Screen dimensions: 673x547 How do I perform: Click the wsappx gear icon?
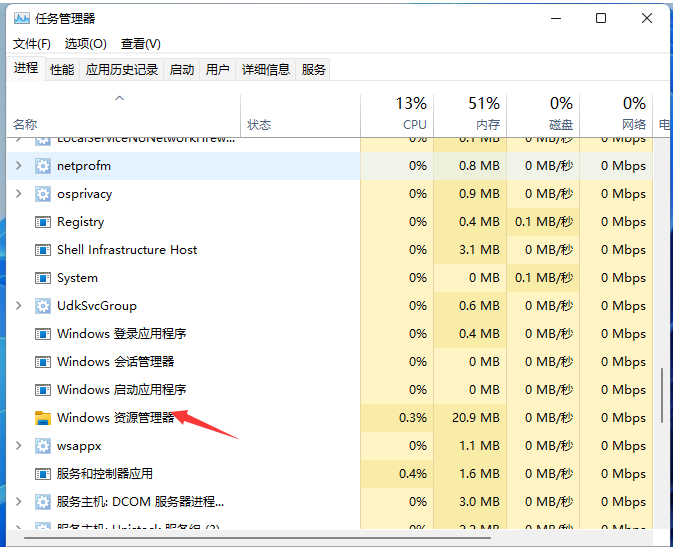click(x=43, y=446)
